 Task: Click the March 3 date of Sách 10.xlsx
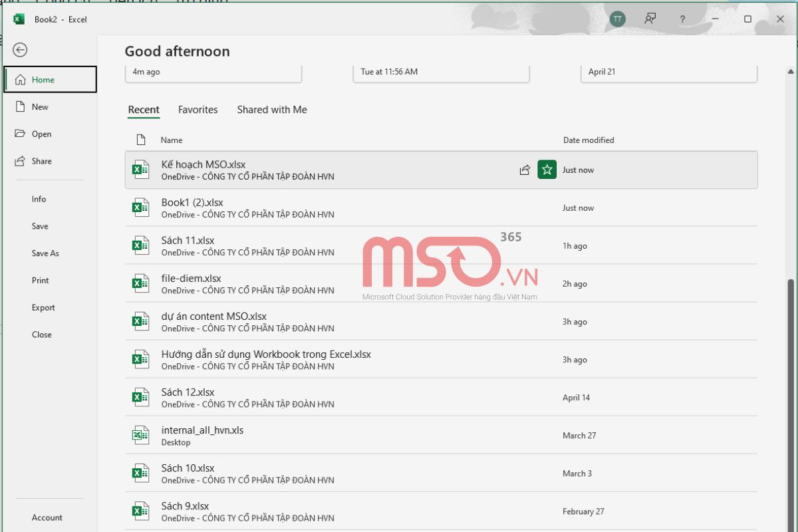577,473
